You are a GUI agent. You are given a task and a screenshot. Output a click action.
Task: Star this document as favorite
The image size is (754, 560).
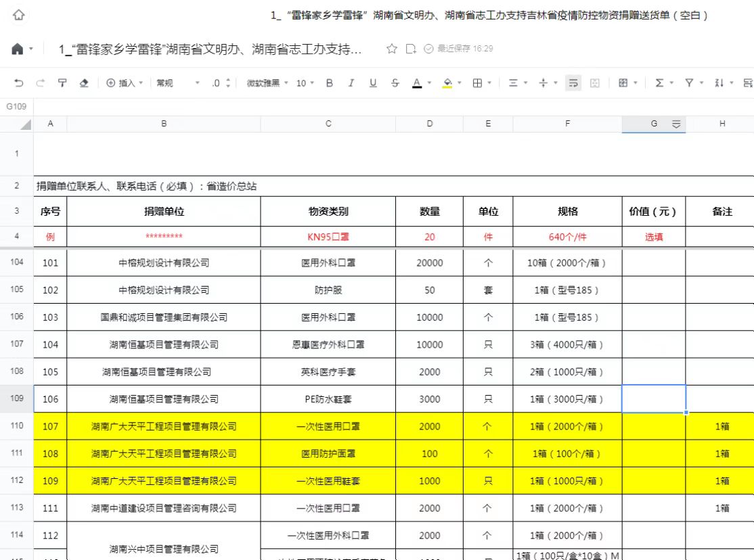(x=392, y=49)
